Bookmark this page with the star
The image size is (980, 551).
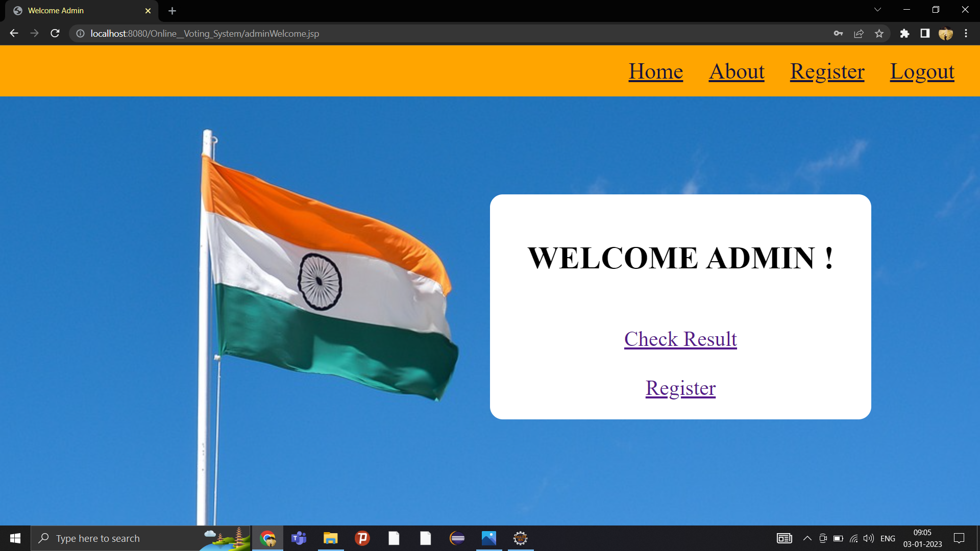[x=879, y=33]
